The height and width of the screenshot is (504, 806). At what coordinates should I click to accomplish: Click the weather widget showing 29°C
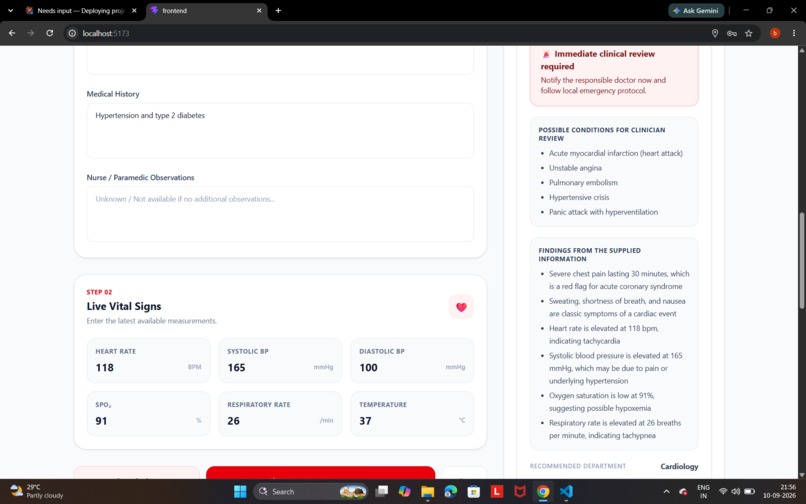37,491
